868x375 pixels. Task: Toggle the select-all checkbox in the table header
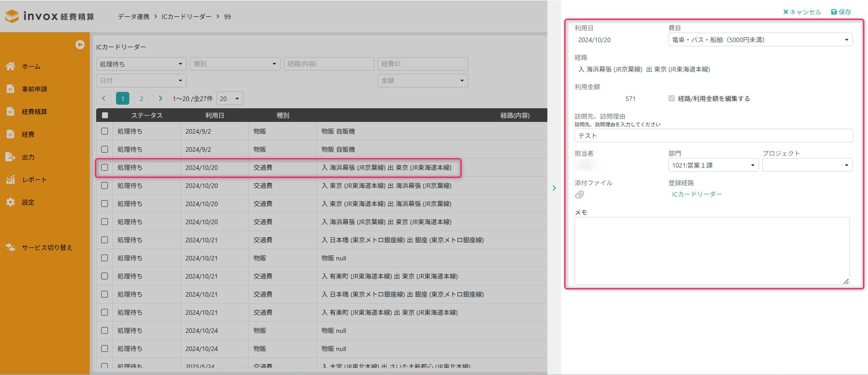tap(105, 115)
